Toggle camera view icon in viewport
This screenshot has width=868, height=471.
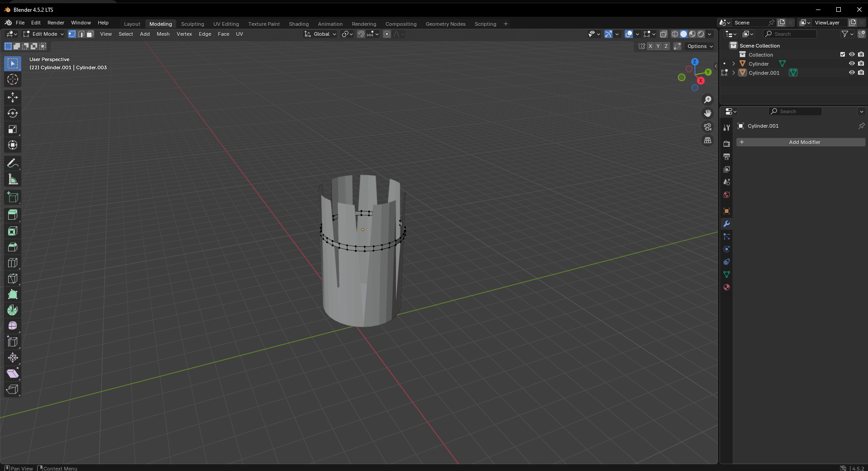pyautogui.click(x=708, y=127)
